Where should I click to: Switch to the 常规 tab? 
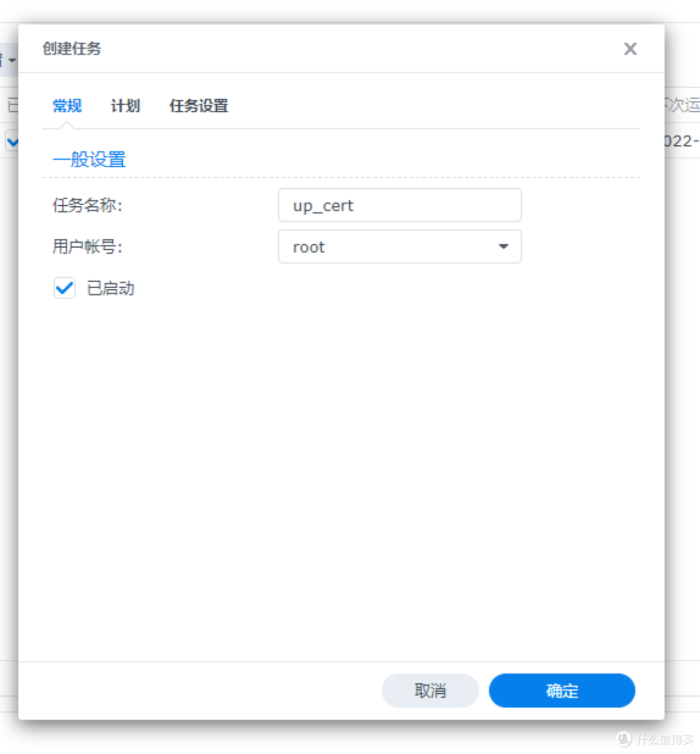tap(67, 106)
